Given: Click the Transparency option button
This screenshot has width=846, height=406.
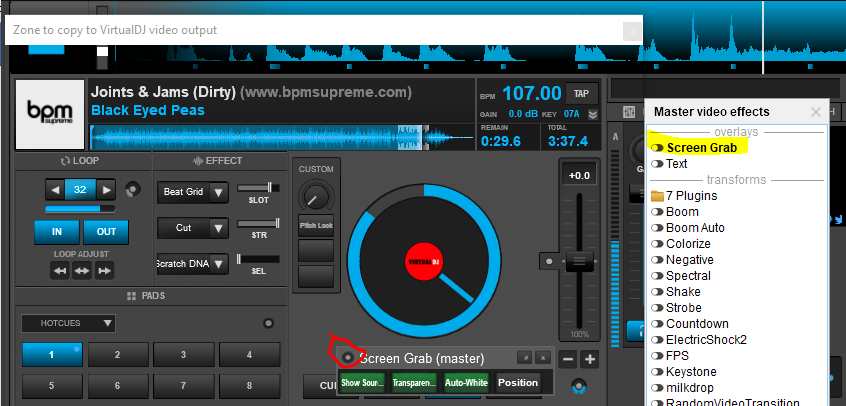Looking at the screenshot, I should (x=414, y=383).
